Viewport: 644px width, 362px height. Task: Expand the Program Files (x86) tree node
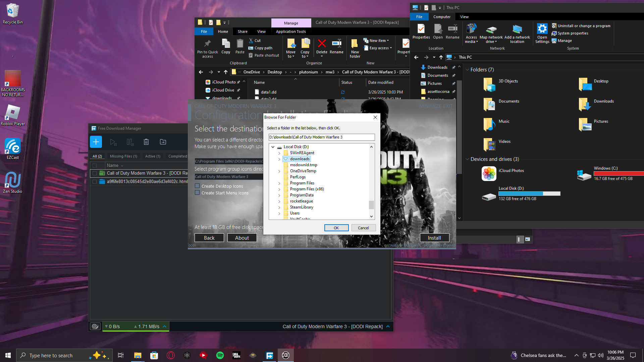tap(279, 189)
